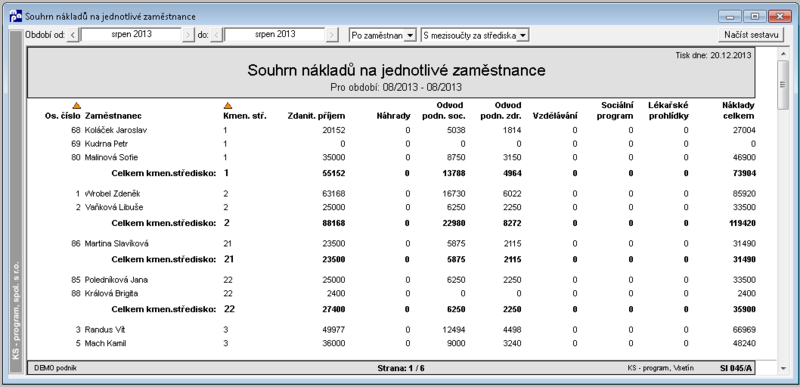
Task: Click the Zdanit. příjem column header
Action: pyautogui.click(x=316, y=116)
